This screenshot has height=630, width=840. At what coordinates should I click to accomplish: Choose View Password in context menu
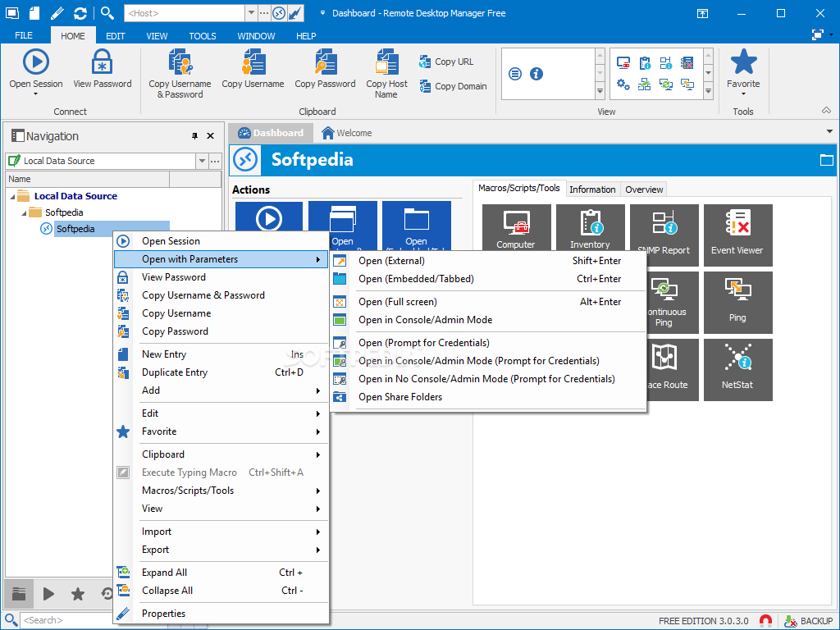pos(221,277)
